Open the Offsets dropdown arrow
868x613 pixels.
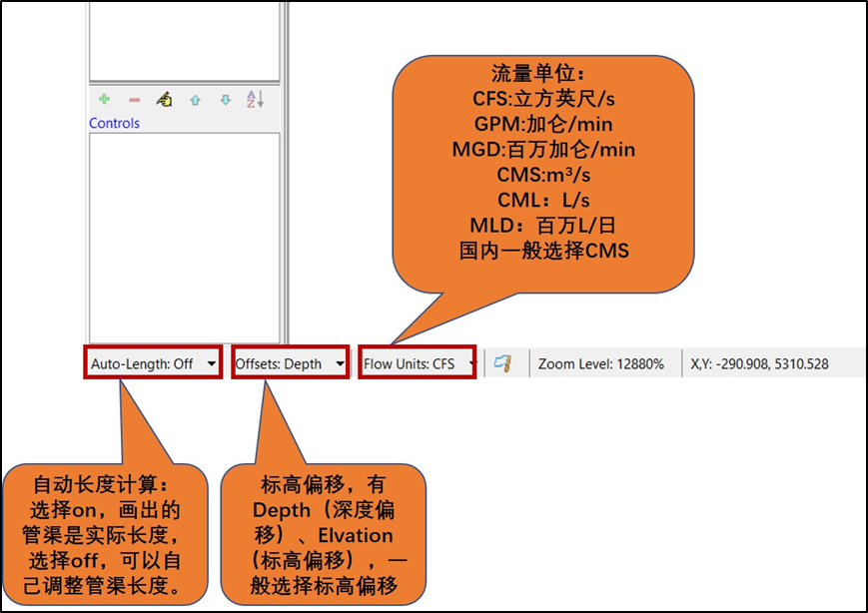[341, 363]
